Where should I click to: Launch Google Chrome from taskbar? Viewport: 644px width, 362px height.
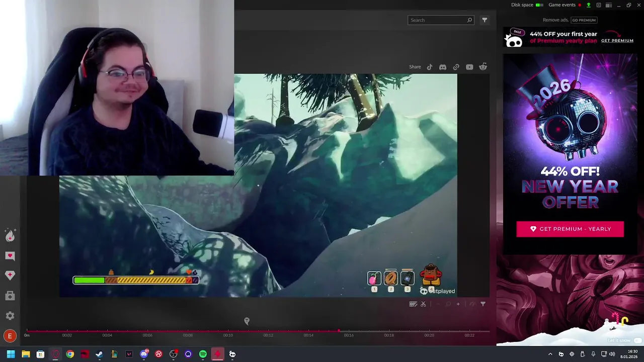coord(70,354)
